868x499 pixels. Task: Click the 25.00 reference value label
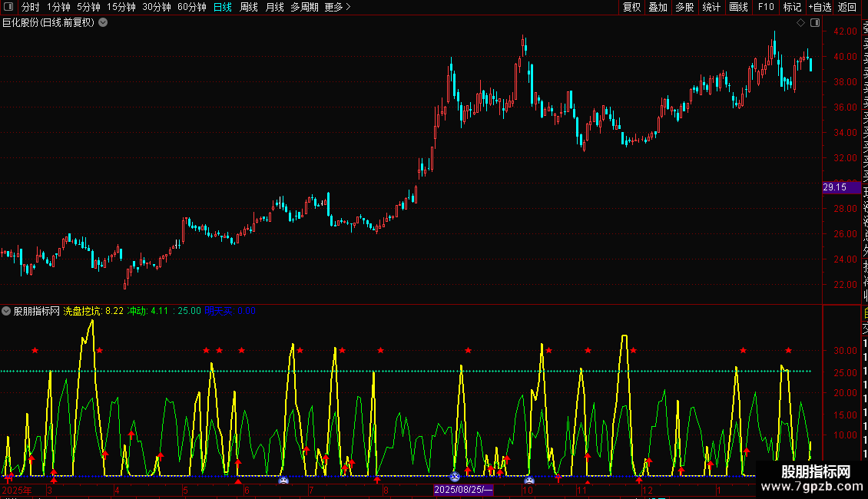coord(189,311)
